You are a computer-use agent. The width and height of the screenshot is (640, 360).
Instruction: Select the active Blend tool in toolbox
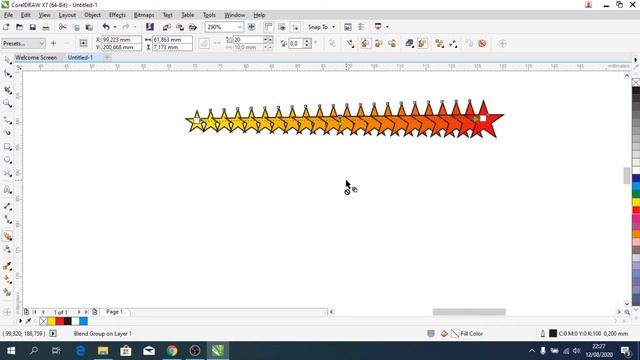point(7,236)
